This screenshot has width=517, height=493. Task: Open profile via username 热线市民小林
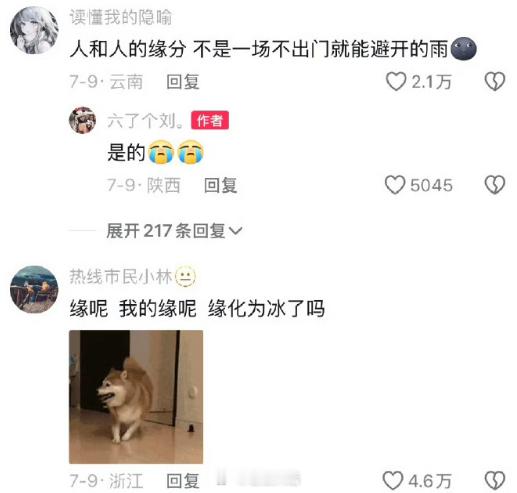pos(121,277)
